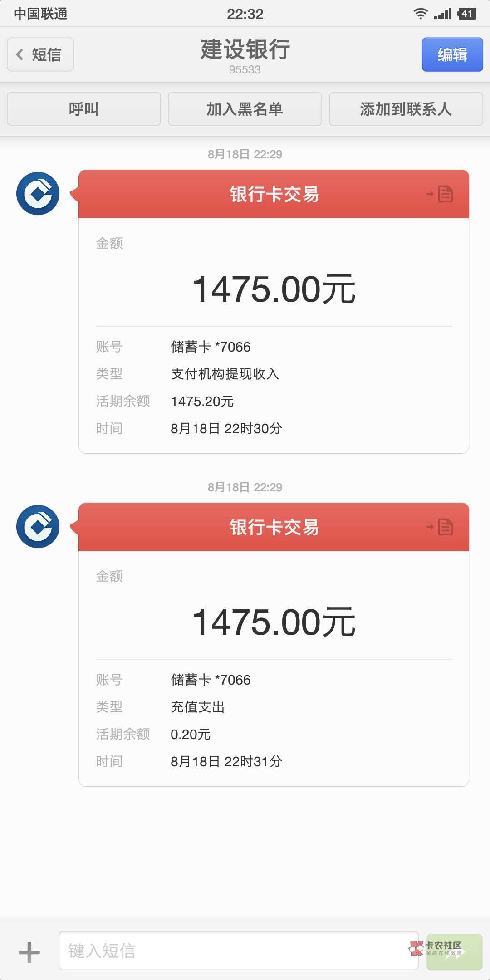This screenshot has width=490, height=980.
Task: Tap the view-original icon on the first card
Action: pyautogui.click(x=441, y=194)
